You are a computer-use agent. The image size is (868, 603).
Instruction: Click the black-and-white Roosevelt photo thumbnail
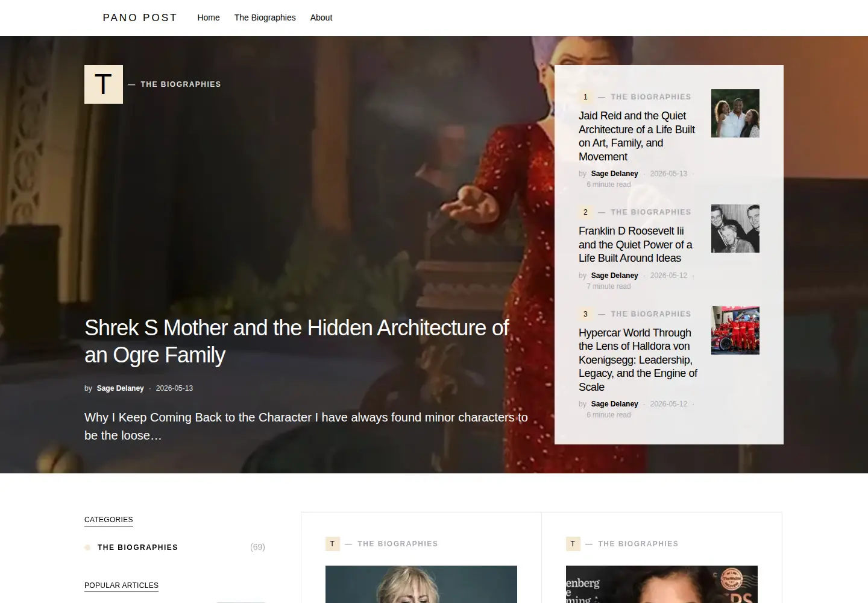coord(735,229)
